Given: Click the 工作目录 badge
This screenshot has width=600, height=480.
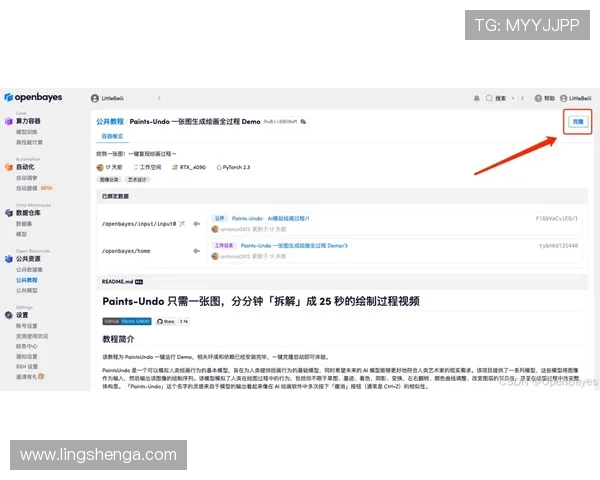Looking at the screenshot, I should (x=224, y=246).
